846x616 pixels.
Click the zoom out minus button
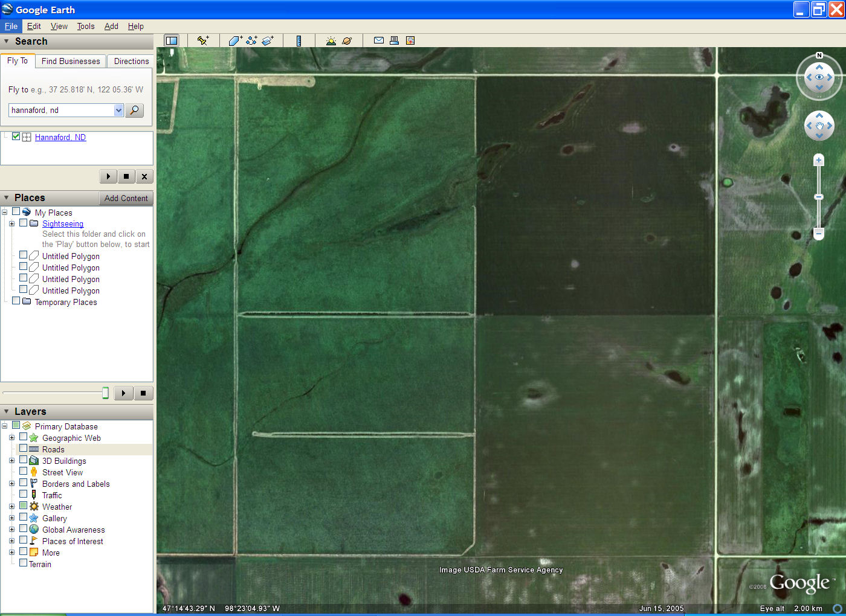tap(819, 233)
